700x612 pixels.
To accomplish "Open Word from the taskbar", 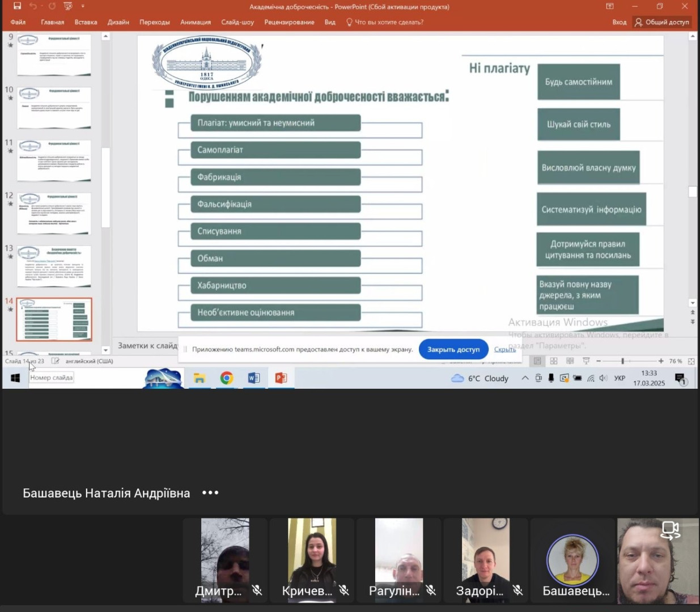I will click(254, 378).
